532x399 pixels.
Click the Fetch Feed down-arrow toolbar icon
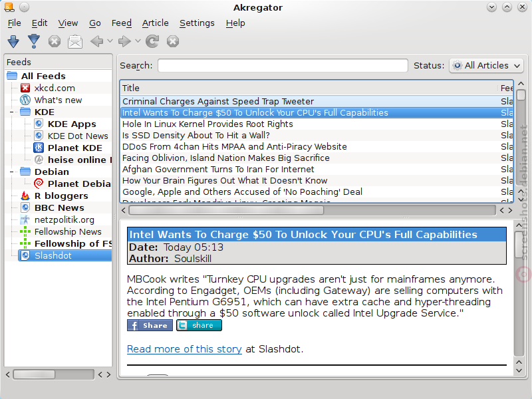pos(13,41)
